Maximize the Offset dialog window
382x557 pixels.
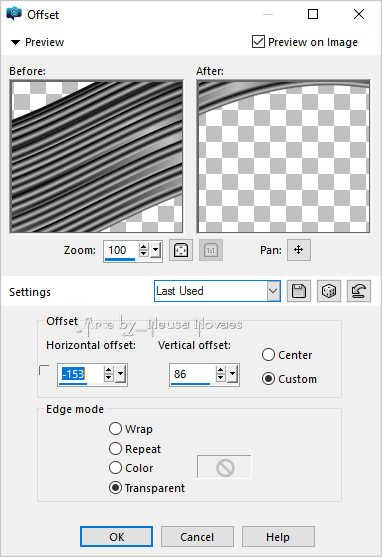click(x=313, y=14)
